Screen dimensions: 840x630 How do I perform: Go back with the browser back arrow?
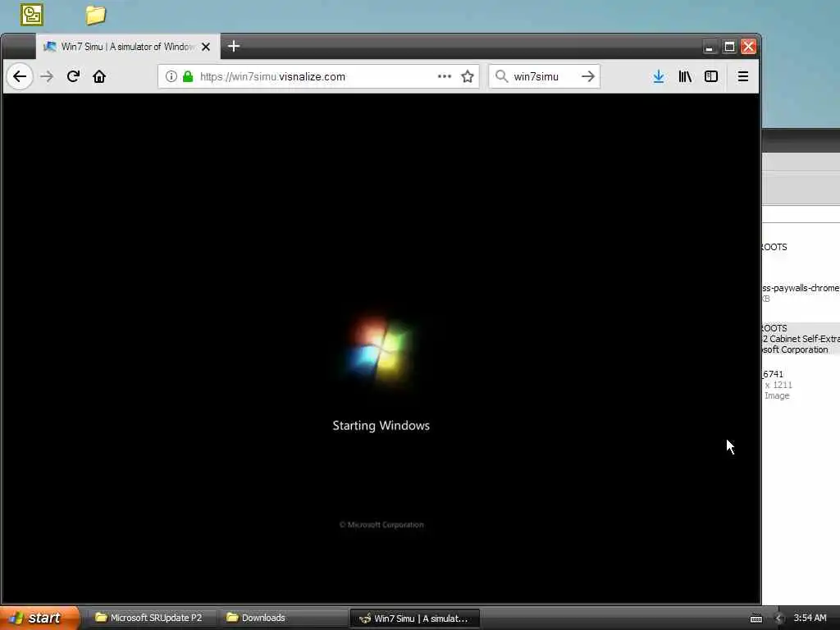click(x=20, y=76)
